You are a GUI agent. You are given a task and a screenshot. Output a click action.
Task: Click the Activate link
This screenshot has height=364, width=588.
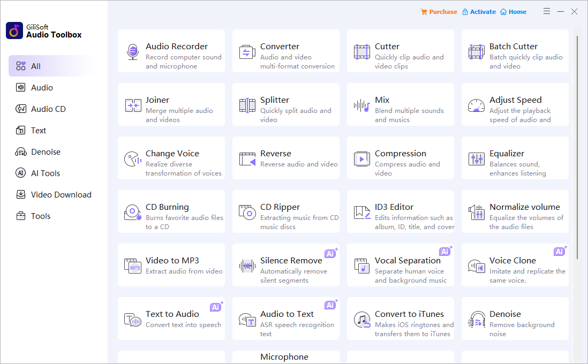click(x=479, y=12)
